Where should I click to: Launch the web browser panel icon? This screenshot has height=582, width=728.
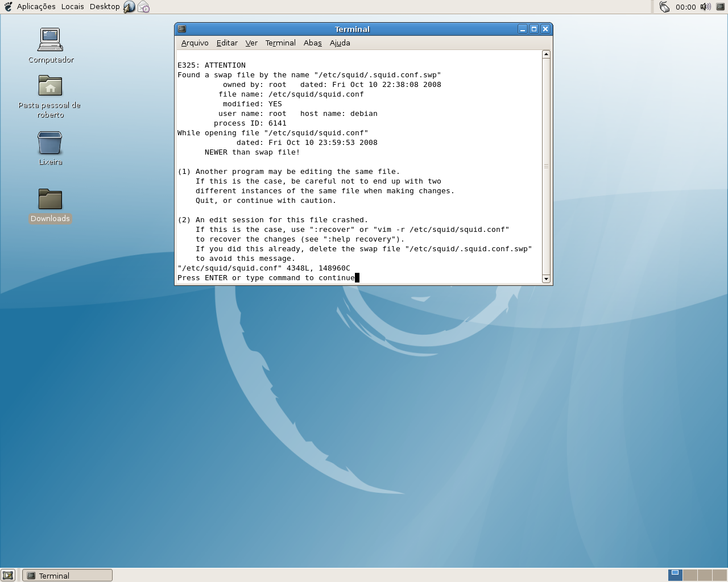130,7
